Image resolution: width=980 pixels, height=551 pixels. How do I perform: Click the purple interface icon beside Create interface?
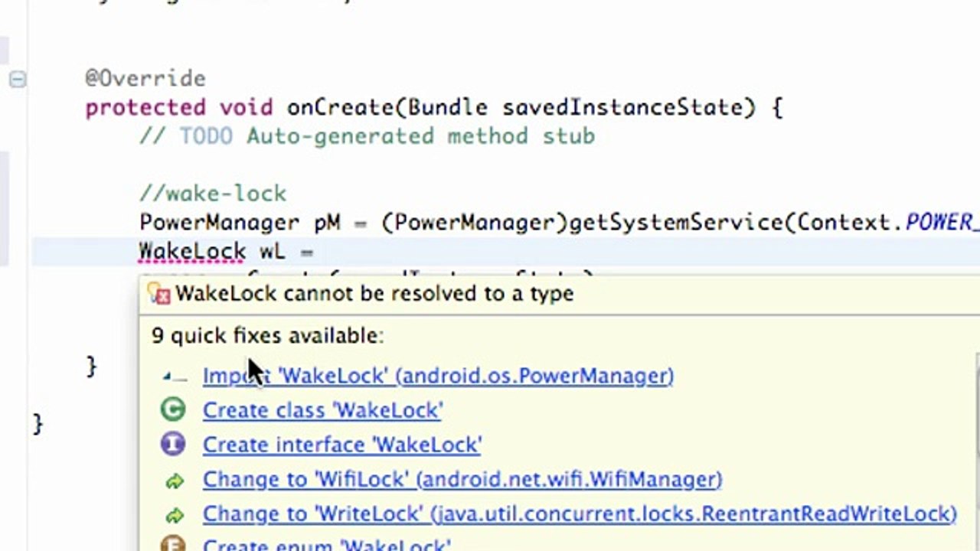pos(173,445)
